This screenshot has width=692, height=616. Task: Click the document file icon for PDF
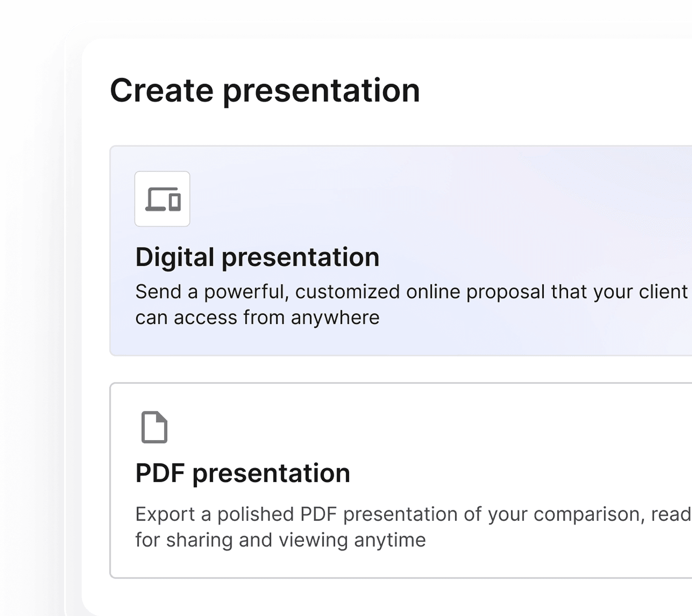tap(154, 427)
